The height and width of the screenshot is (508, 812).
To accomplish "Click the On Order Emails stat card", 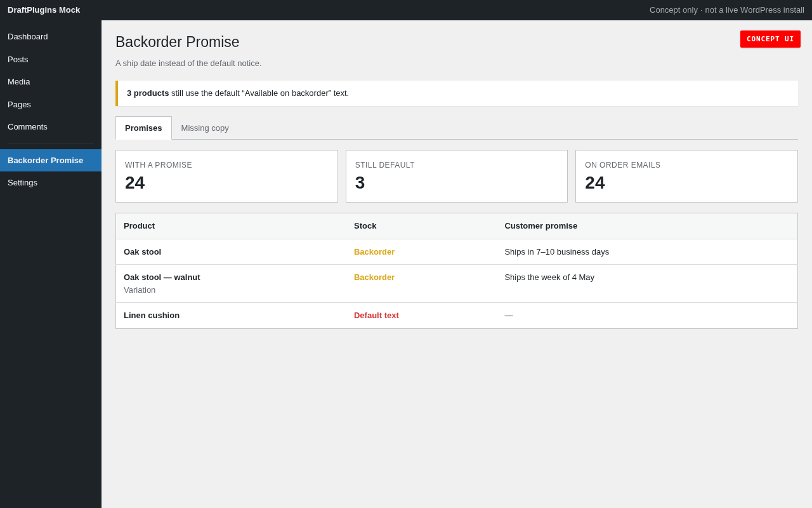I will pos(686,177).
